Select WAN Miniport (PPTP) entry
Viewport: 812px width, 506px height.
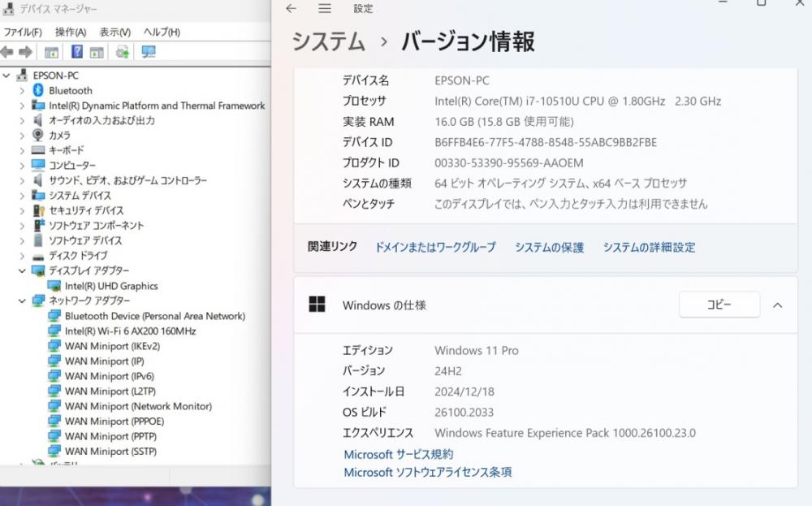(x=110, y=436)
